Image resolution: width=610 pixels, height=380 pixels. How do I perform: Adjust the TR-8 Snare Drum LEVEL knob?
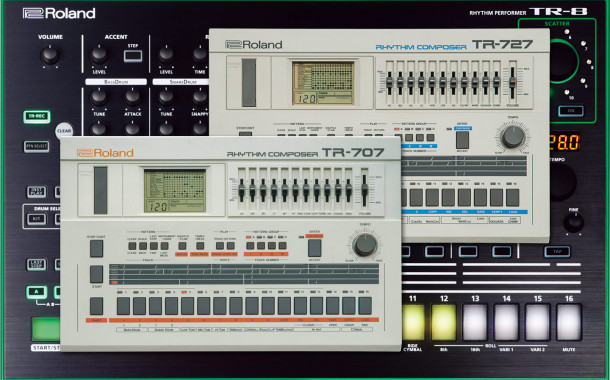click(x=166, y=55)
